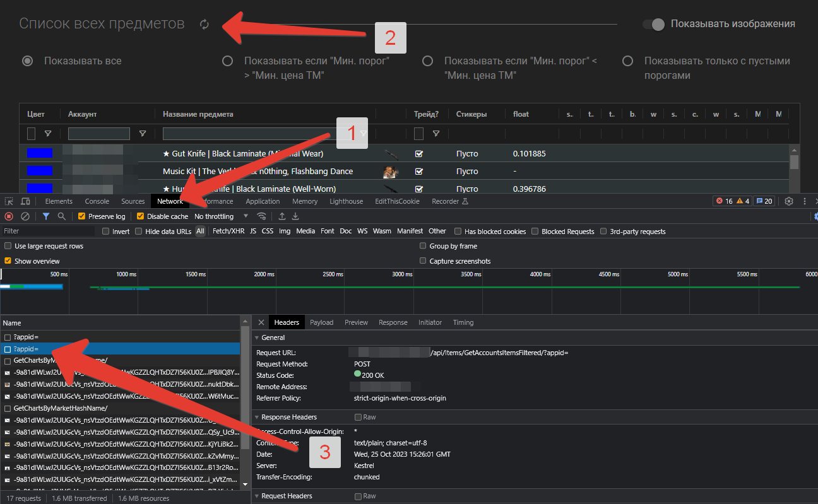Select Показывать только с пустыми порогами radio
Viewport: 818px width, 504px height.
(627, 61)
